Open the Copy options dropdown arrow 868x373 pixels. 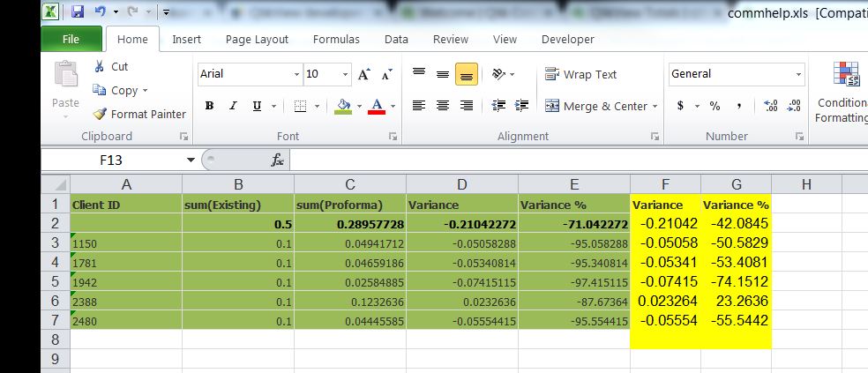[x=146, y=90]
